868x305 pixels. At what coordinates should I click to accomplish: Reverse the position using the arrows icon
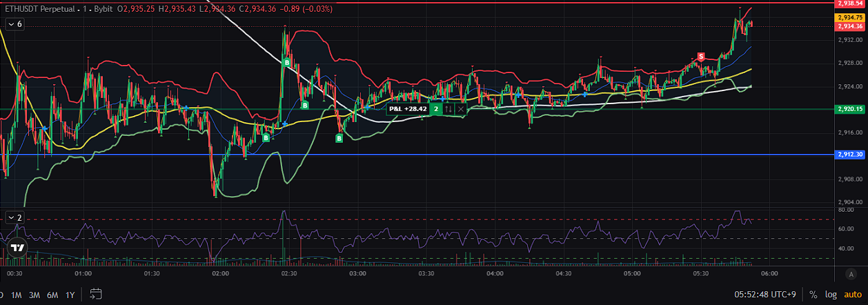coord(448,109)
